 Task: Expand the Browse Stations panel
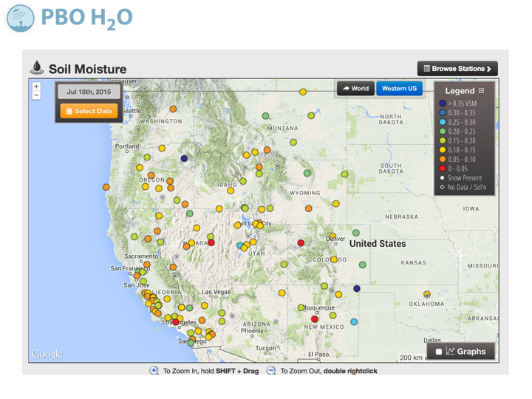[x=457, y=69]
